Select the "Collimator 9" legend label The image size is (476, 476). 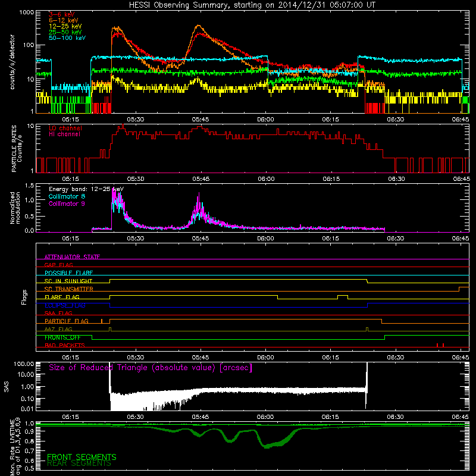[67, 203]
